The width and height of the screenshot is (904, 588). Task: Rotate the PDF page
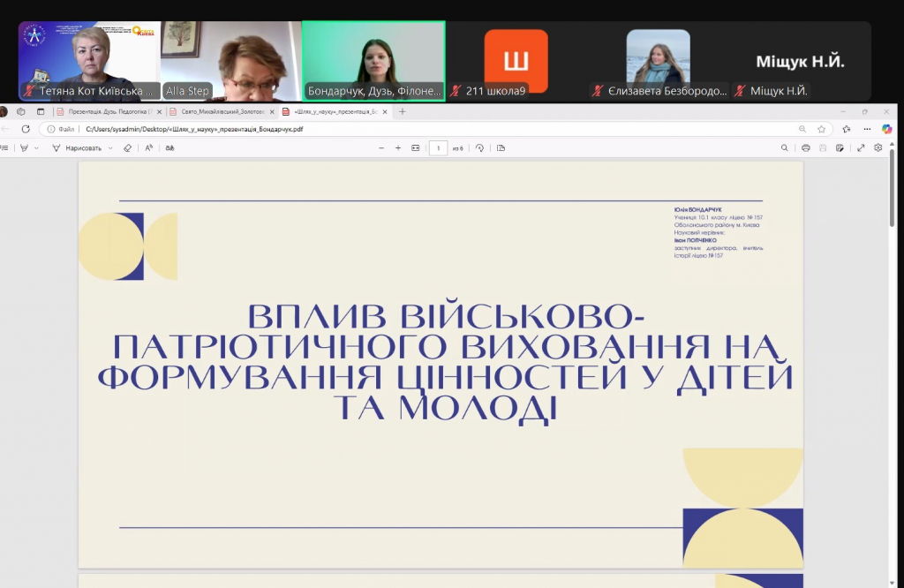pos(479,148)
